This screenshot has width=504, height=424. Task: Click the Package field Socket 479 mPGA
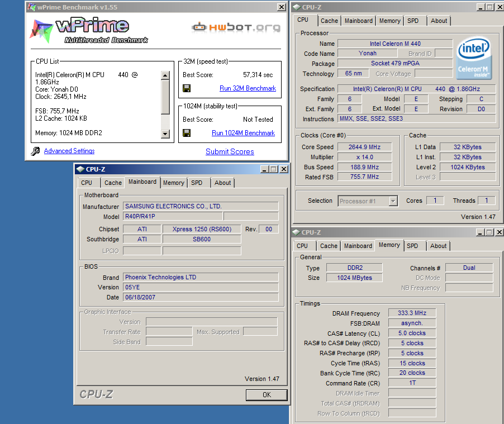click(x=394, y=63)
